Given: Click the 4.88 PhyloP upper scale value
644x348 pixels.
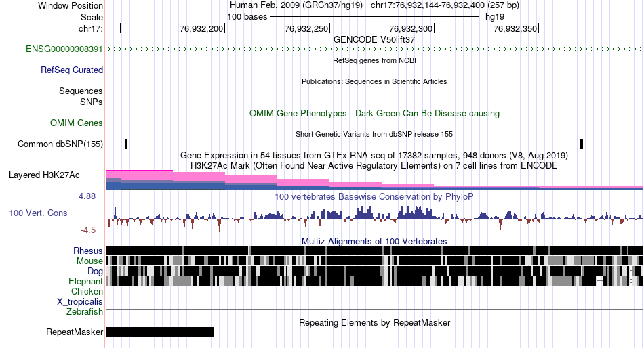Looking at the screenshot, I should pyautogui.click(x=87, y=196).
